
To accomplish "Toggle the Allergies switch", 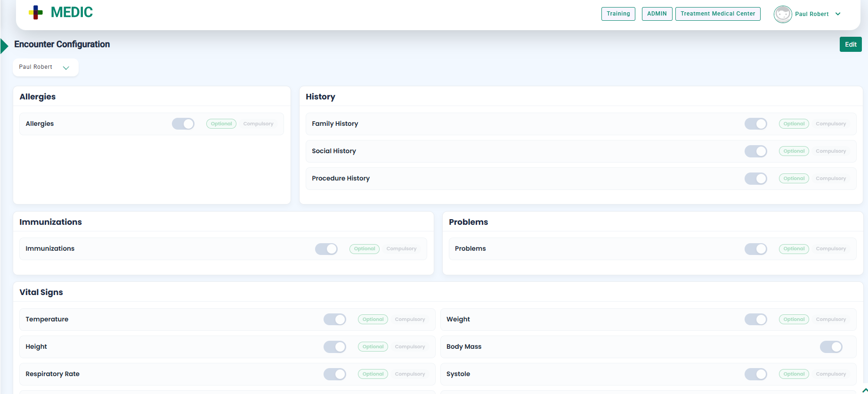I will 183,124.
